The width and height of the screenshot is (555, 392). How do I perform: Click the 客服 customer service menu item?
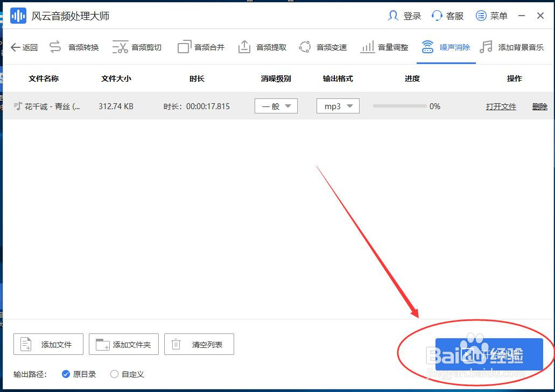(x=447, y=16)
